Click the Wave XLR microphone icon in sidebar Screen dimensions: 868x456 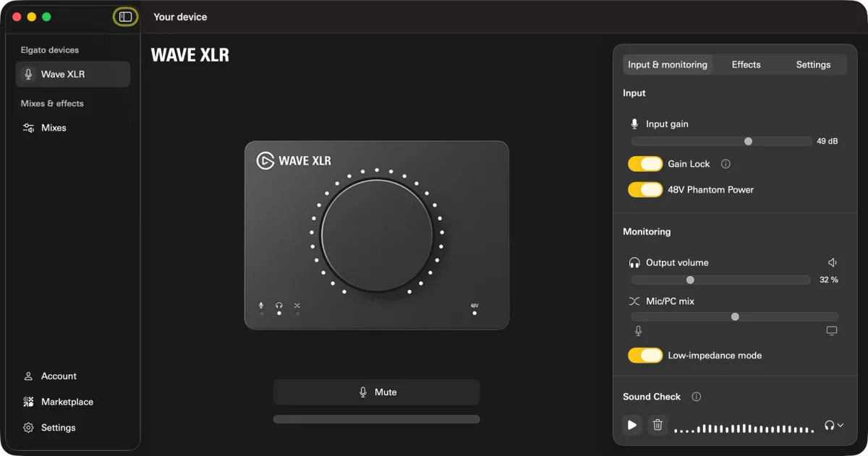[x=28, y=74]
